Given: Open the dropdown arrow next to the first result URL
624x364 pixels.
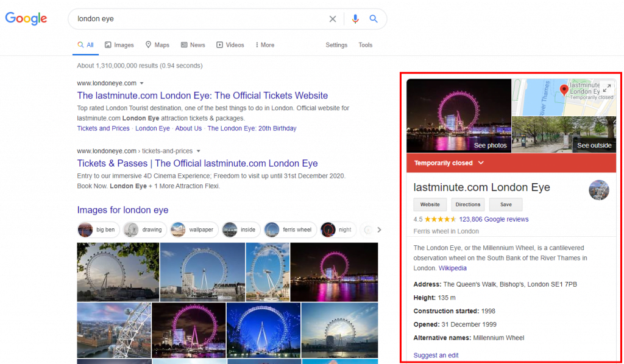Looking at the screenshot, I should tap(141, 83).
